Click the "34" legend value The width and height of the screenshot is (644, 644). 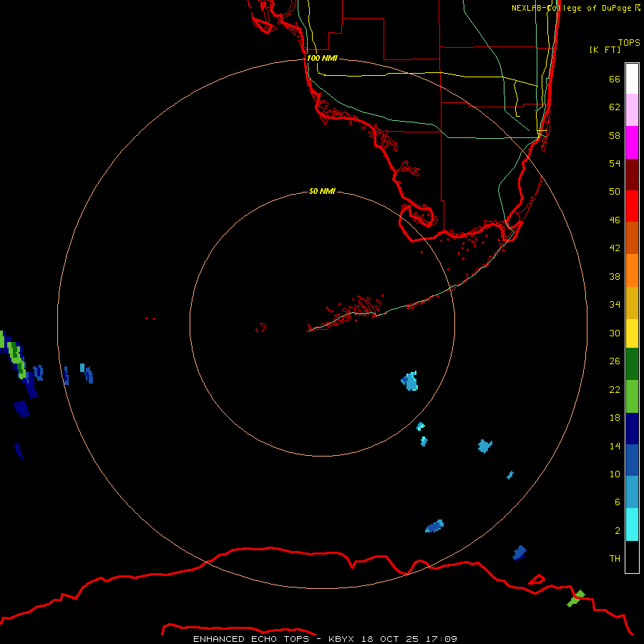pyautogui.click(x=615, y=304)
